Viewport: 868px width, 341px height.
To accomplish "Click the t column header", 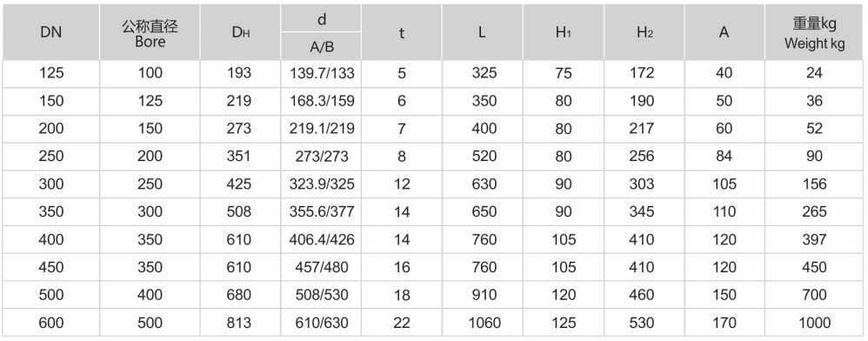I will 401,33.
